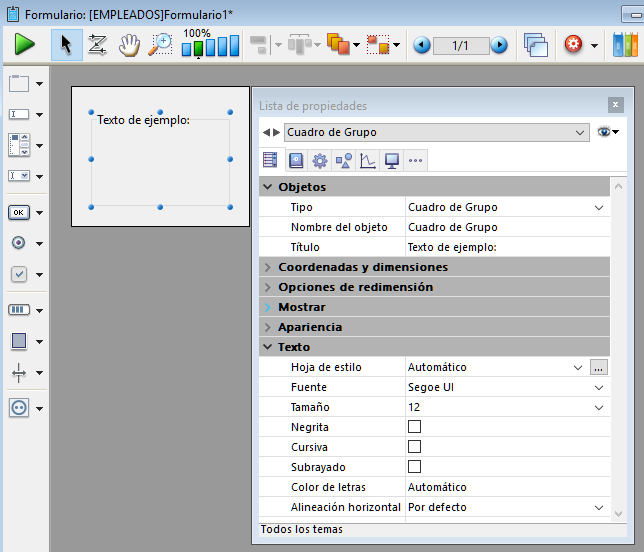Switch to the monitor icon property tab

[392, 161]
